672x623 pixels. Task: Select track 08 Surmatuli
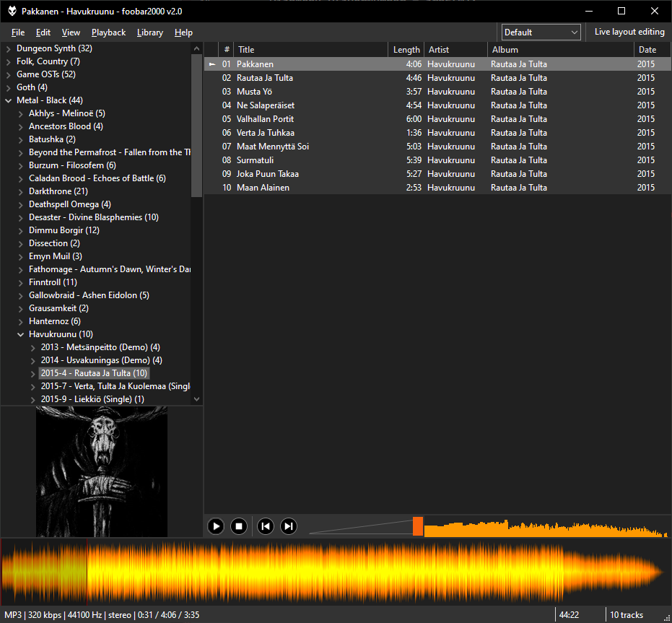[437, 160]
